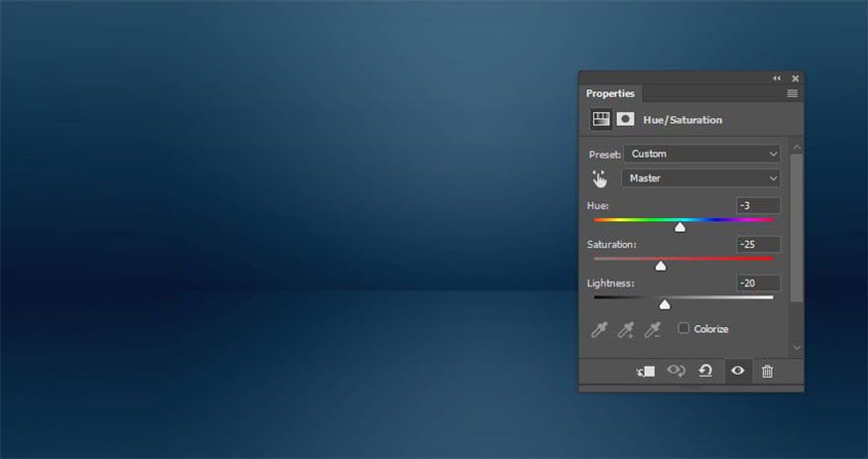Click the Saturation label
Image resolution: width=868 pixels, height=459 pixels.
click(x=612, y=245)
